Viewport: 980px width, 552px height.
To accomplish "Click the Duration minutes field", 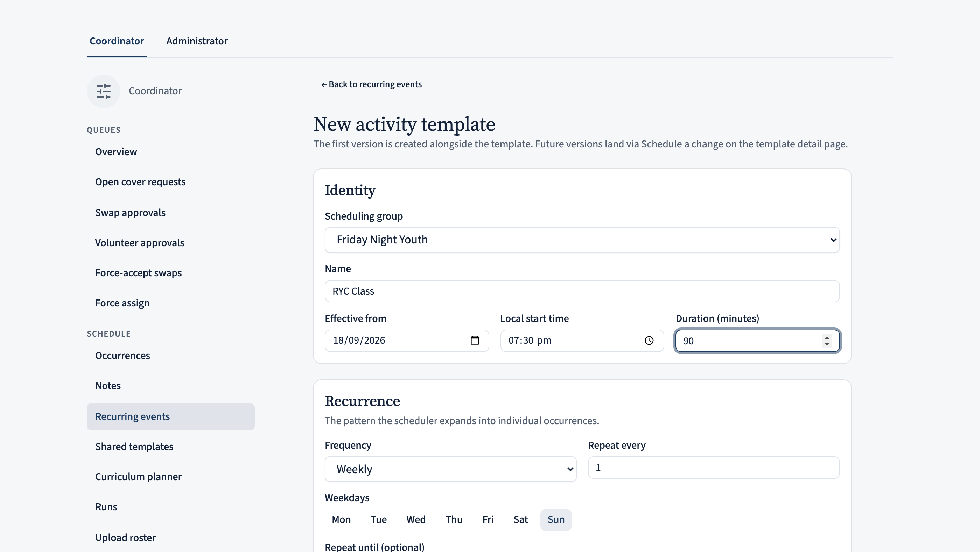I will pos(757,340).
